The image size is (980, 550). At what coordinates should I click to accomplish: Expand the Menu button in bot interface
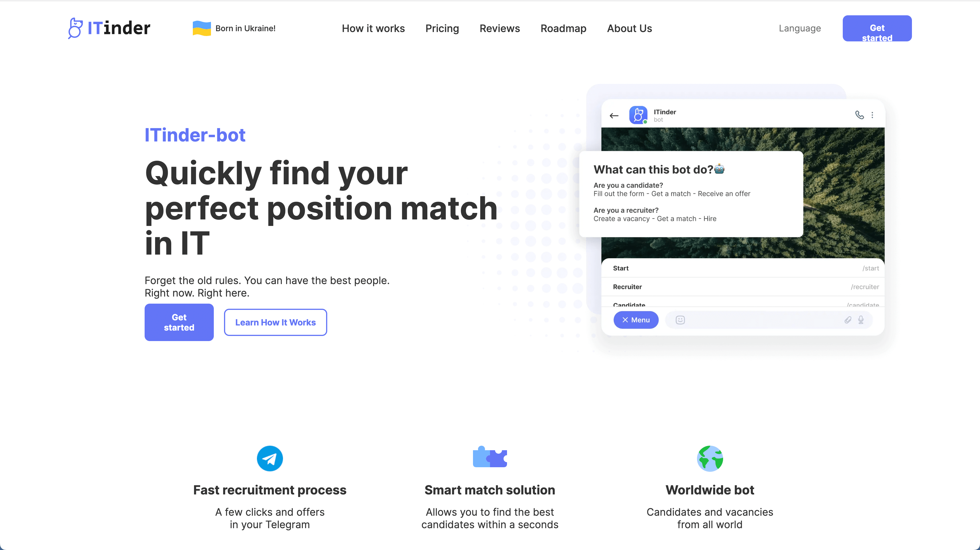pos(635,320)
